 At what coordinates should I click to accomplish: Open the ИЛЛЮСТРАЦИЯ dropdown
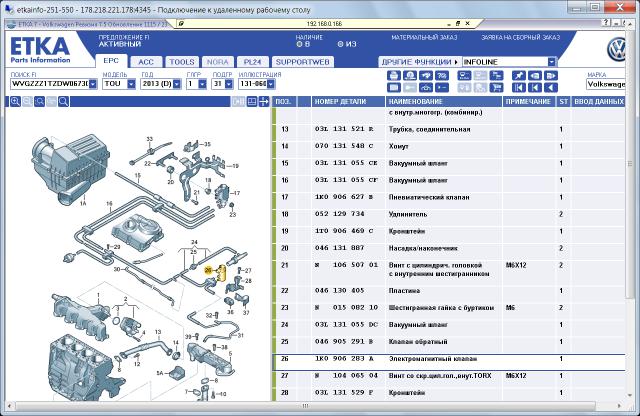coord(271,84)
